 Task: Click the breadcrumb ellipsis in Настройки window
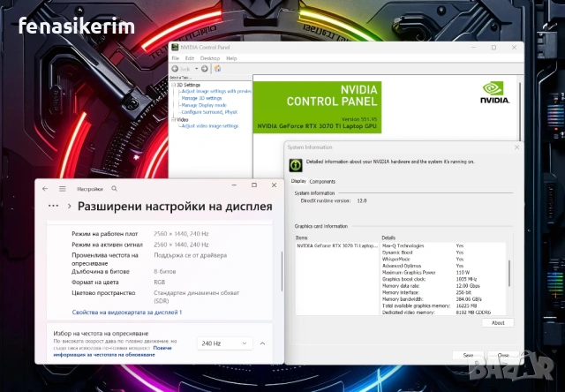click(x=53, y=206)
